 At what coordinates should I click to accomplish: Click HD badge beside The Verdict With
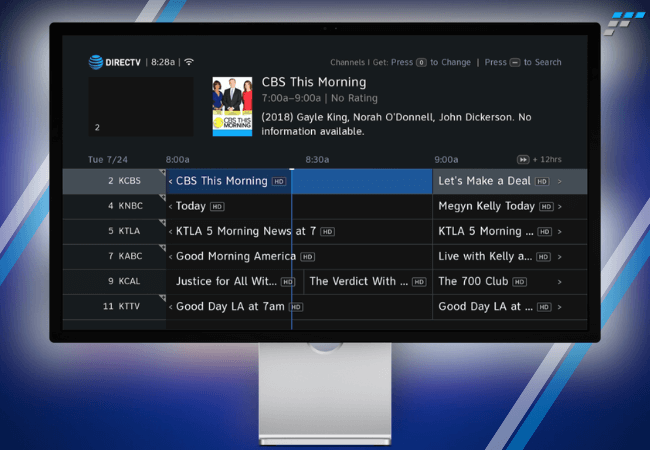(x=420, y=282)
